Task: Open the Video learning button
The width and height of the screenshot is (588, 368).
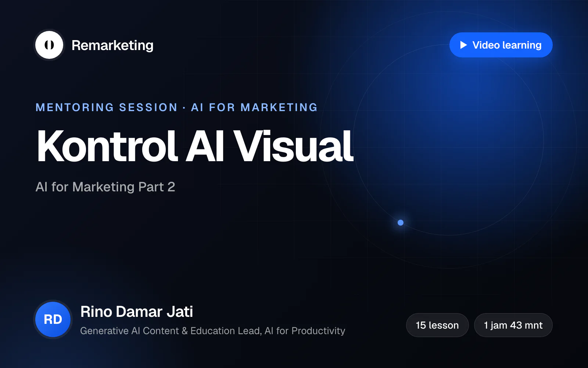Action: click(501, 45)
